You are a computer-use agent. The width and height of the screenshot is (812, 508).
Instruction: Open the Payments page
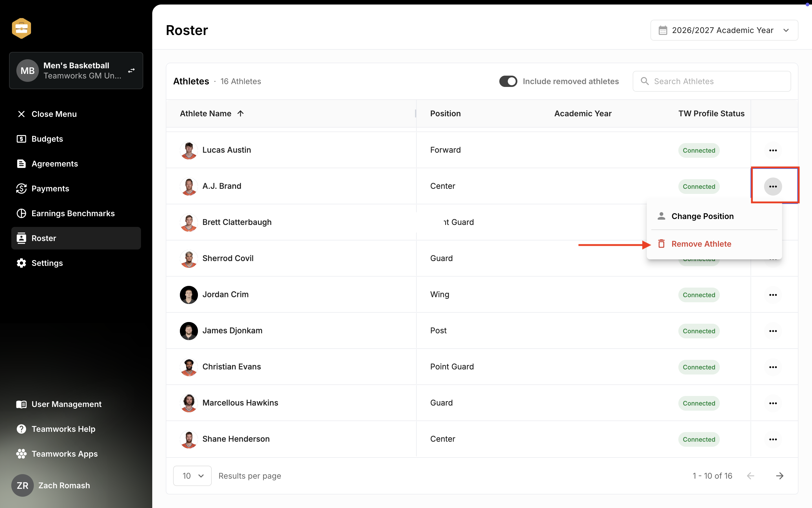[x=76, y=189]
